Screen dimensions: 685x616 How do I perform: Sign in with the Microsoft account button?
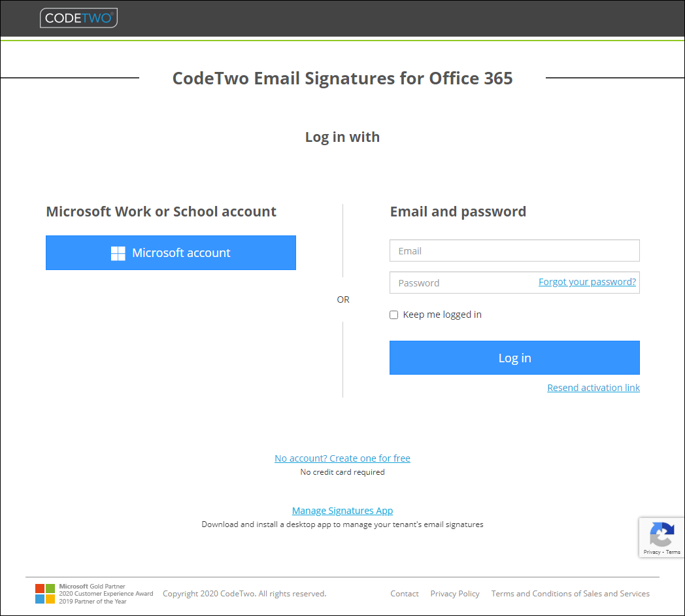click(171, 253)
